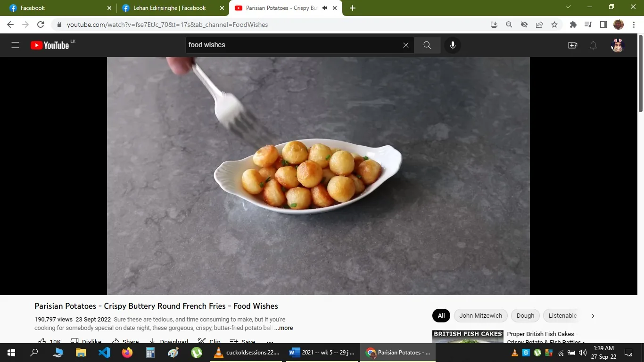Open the YouTube guide hamburger menu

(15, 45)
